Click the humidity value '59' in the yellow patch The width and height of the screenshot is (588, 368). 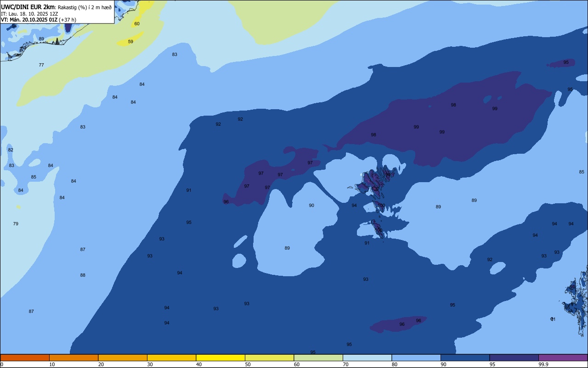(x=130, y=42)
